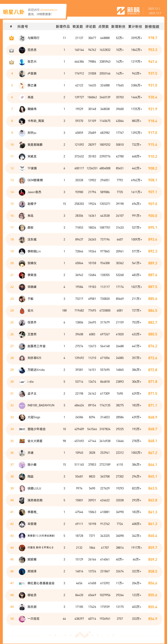Click the 978.7 index score

pyautogui.click(x=152, y=38)
